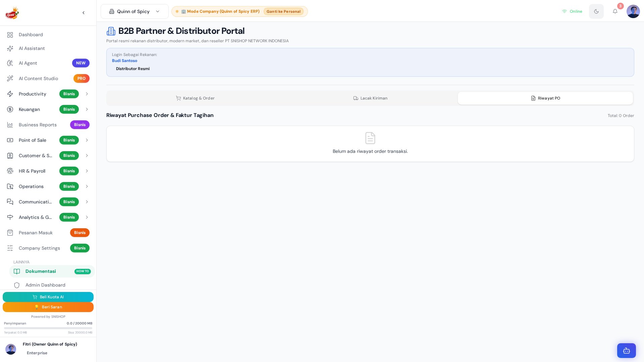This screenshot has height=362, width=644.
Task: Open Business Reports chart icon
Action: click(x=10, y=125)
